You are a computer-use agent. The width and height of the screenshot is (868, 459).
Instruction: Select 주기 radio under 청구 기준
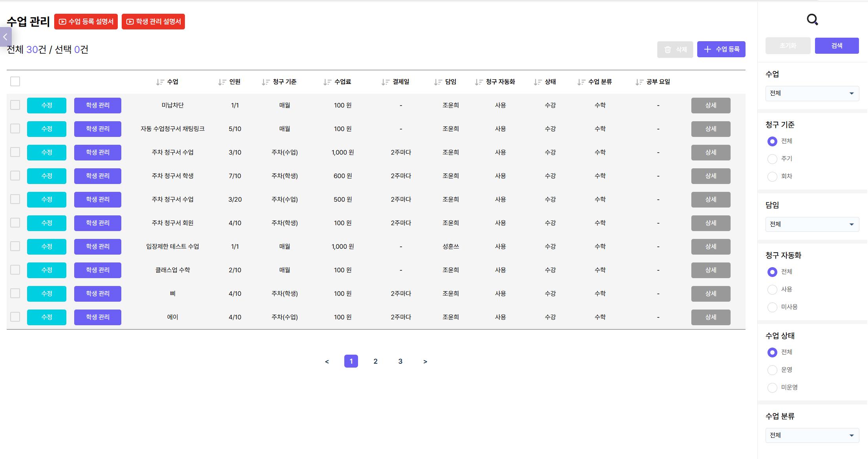(x=772, y=159)
